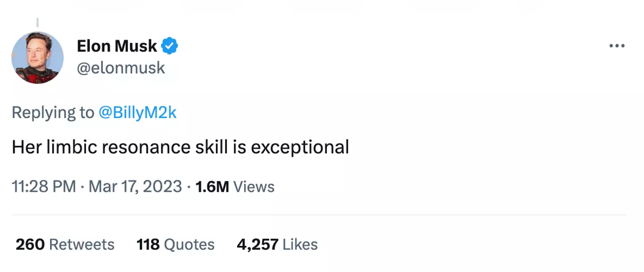
Task: Click the "Likes" label text
Action: (300, 245)
